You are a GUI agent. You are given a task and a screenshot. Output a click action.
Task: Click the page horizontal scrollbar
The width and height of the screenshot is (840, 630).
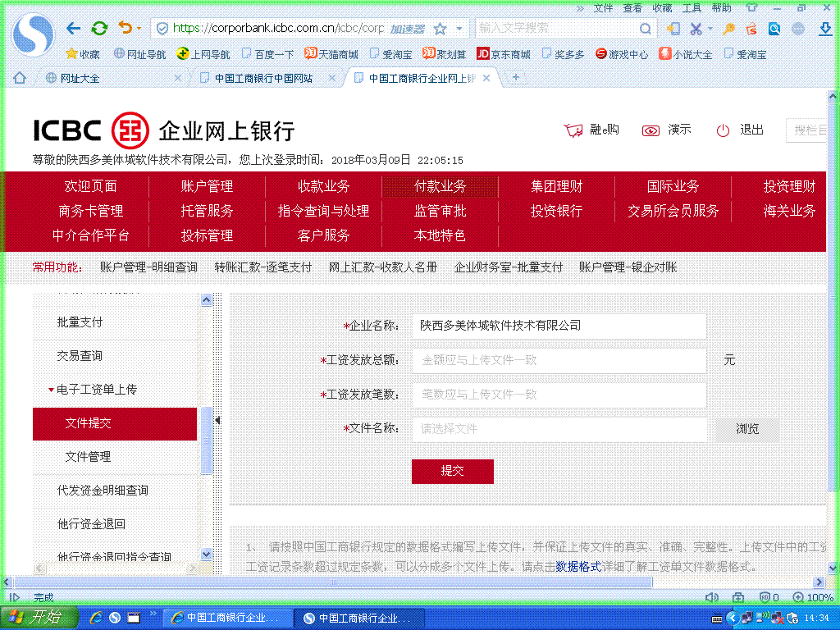pos(333,582)
